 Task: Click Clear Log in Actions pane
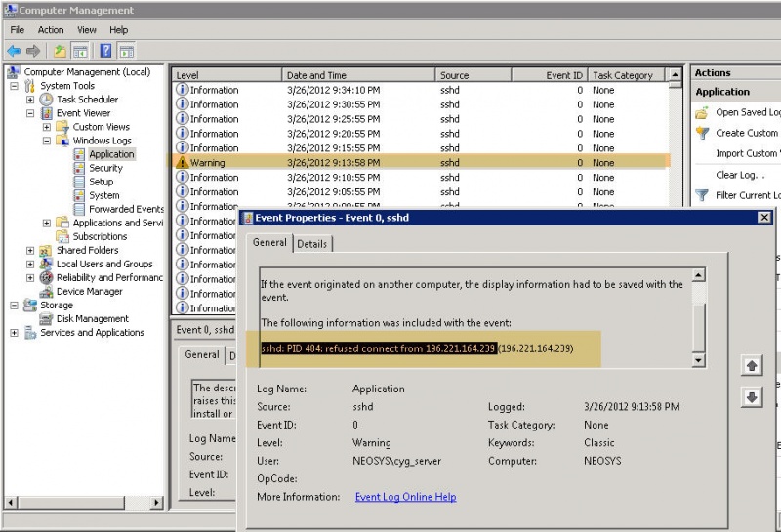point(740,175)
